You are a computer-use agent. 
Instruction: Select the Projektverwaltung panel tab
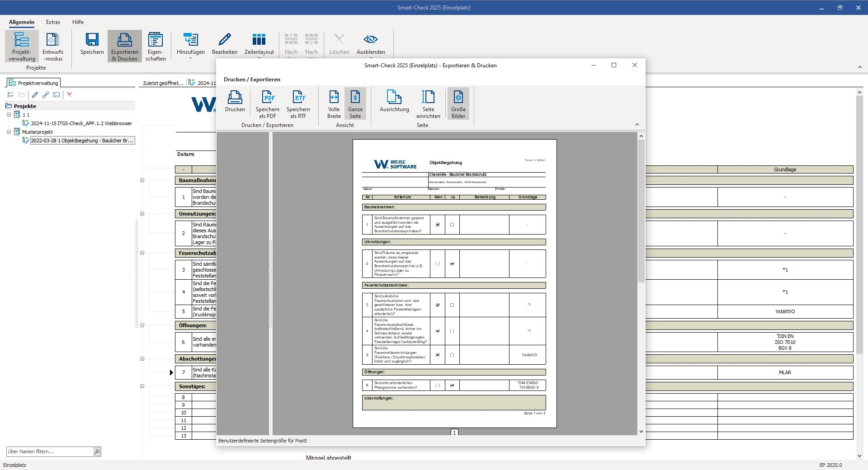[x=33, y=83]
